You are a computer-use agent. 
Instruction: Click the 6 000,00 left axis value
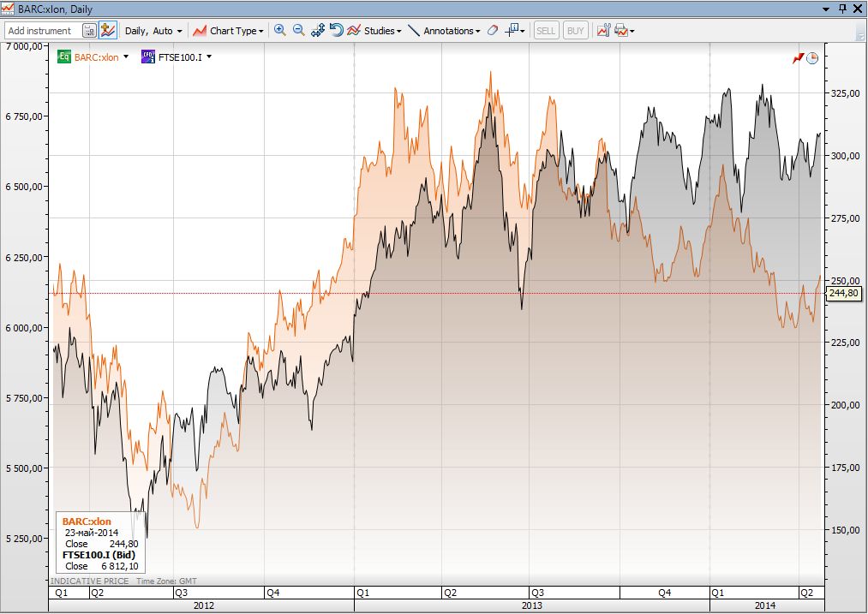(24, 328)
